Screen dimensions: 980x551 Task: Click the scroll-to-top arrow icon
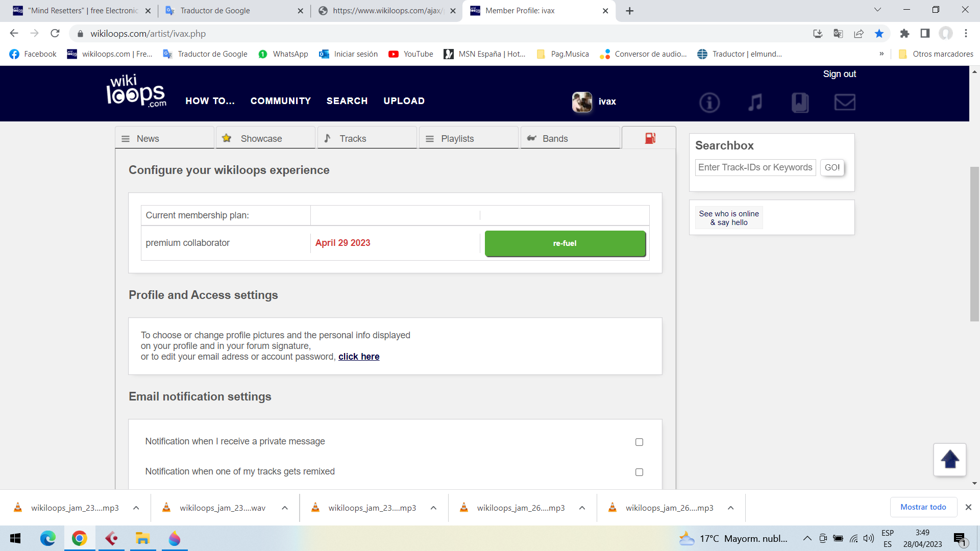tap(949, 460)
